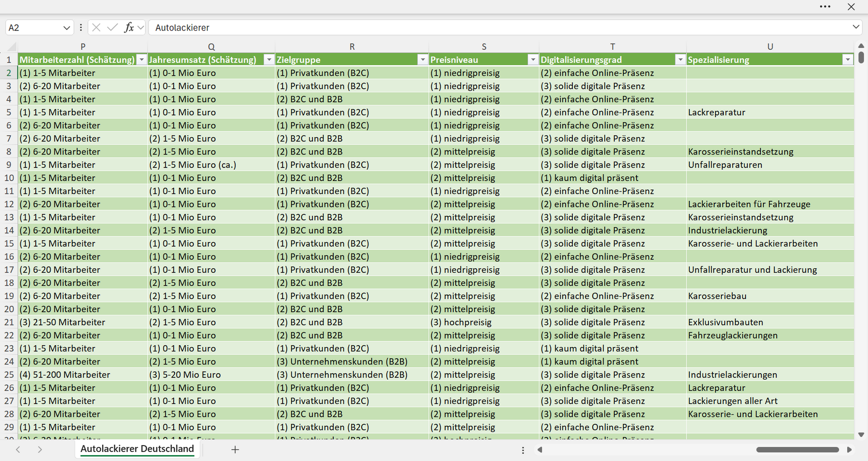The width and height of the screenshot is (868, 461).
Task: Click the scroll up arrow on vertical scrollbar
Action: pos(861,46)
